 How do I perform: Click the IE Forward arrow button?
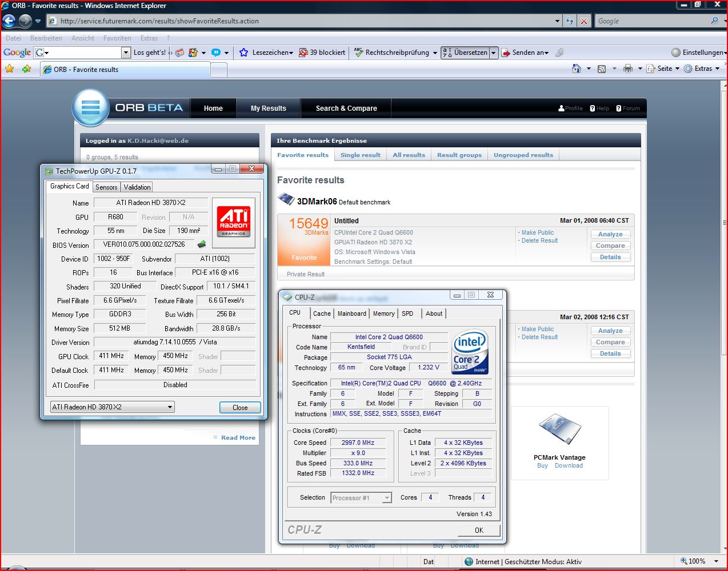pyautogui.click(x=25, y=21)
